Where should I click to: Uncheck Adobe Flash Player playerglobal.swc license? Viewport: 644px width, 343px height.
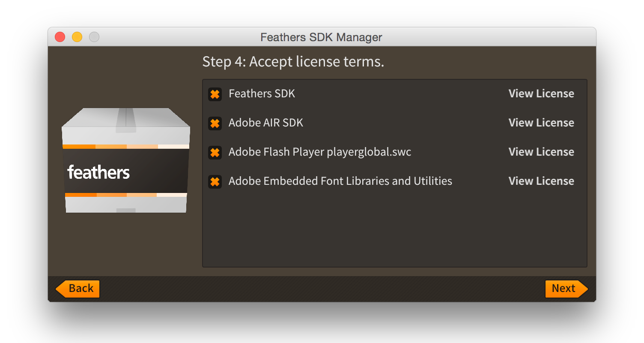coord(215,153)
